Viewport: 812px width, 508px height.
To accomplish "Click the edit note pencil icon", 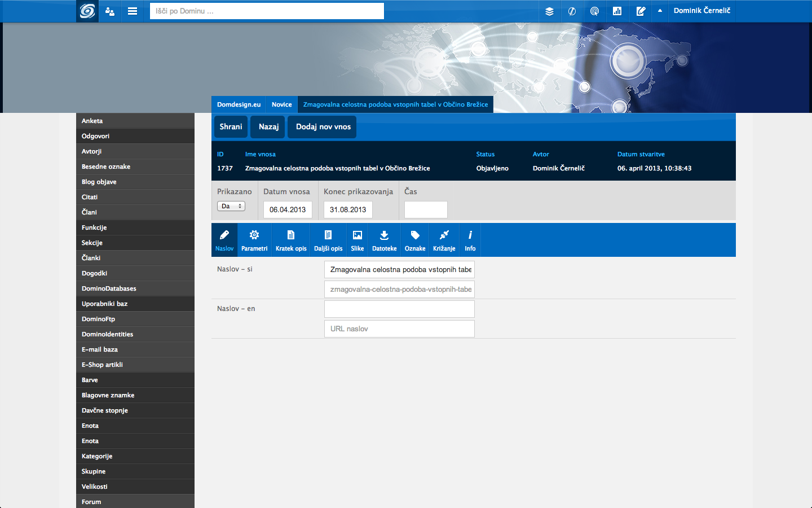I will tap(641, 11).
